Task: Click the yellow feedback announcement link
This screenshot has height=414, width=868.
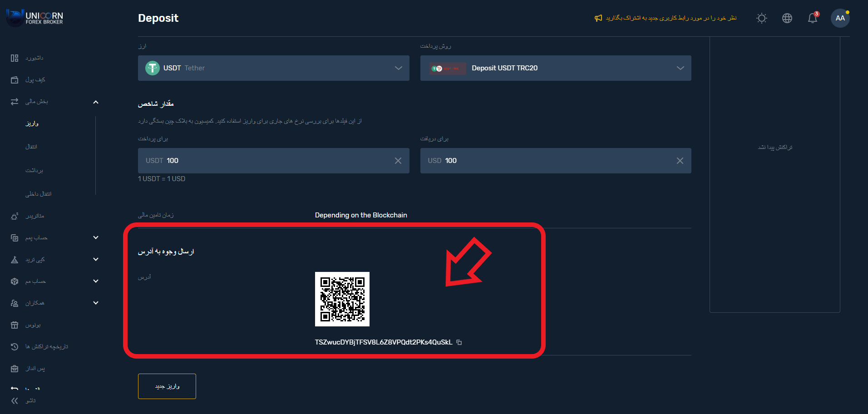Action: click(671, 18)
